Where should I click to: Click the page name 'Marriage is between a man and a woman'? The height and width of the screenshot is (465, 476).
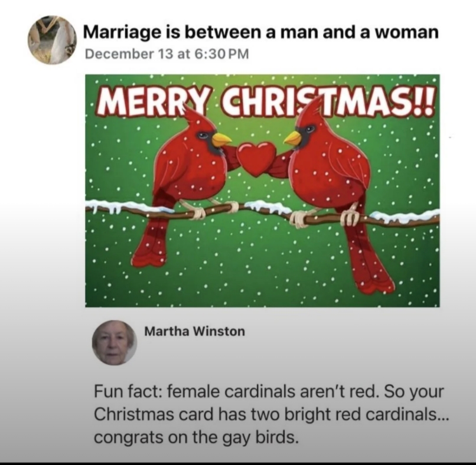261,32
